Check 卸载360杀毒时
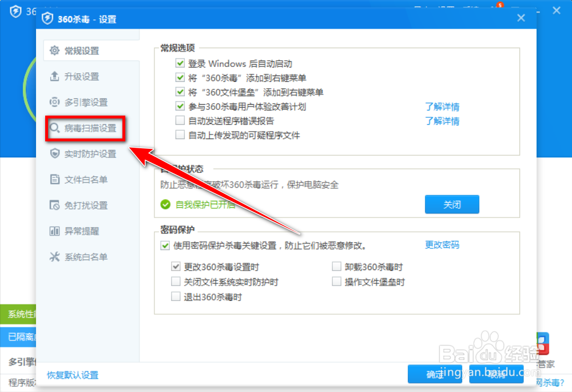The width and height of the screenshot is (572, 392). tap(336, 267)
